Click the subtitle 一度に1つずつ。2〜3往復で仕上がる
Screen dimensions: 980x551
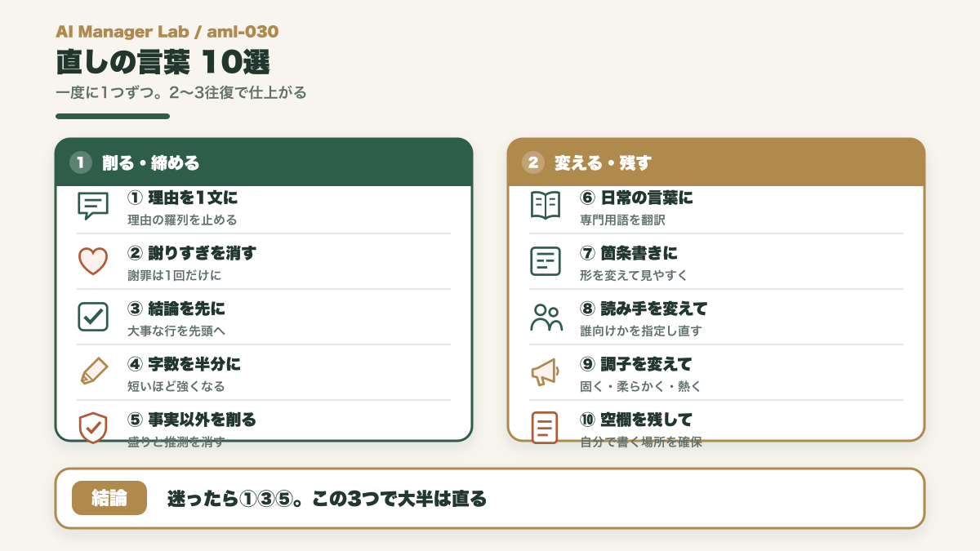[181, 92]
